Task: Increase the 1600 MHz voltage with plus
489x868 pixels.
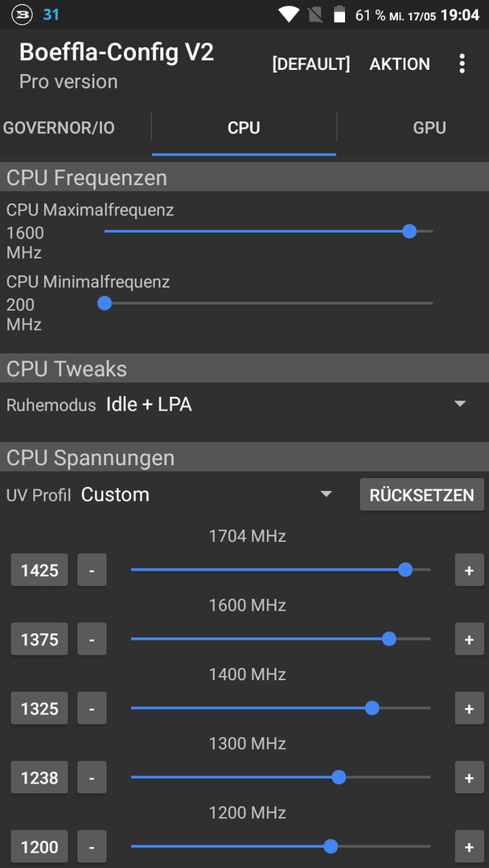Action: pyautogui.click(x=469, y=639)
